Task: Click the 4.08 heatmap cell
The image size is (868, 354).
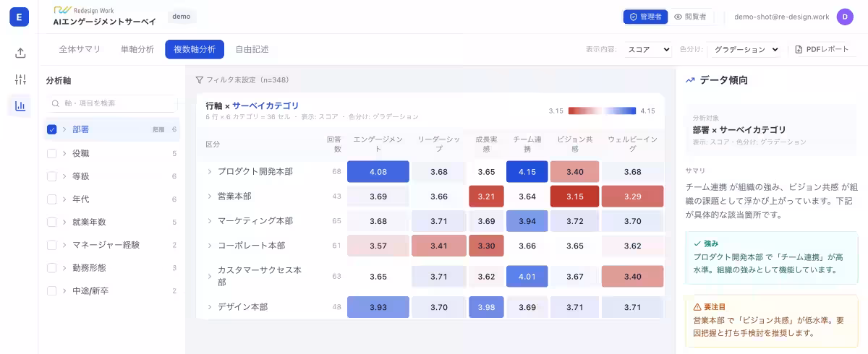Action: pos(378,171)
